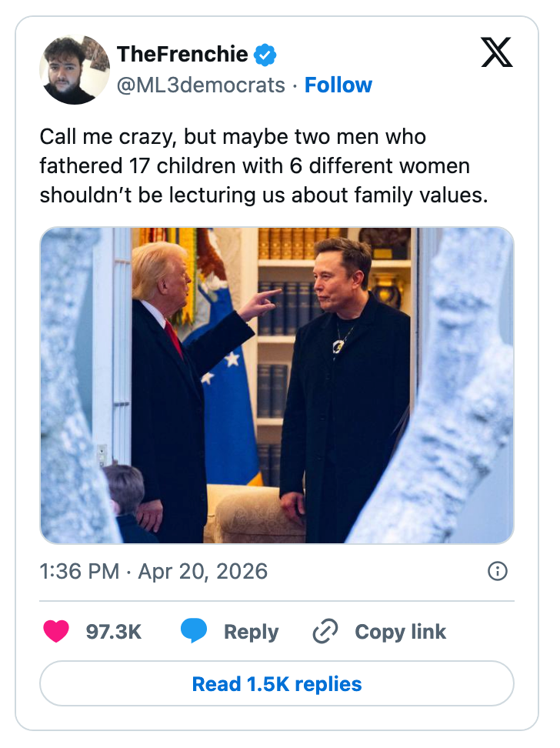The width and height of the screenshot is (560, 748).
Task: Click the 1:36 PM time text
Action: (79, 571)
